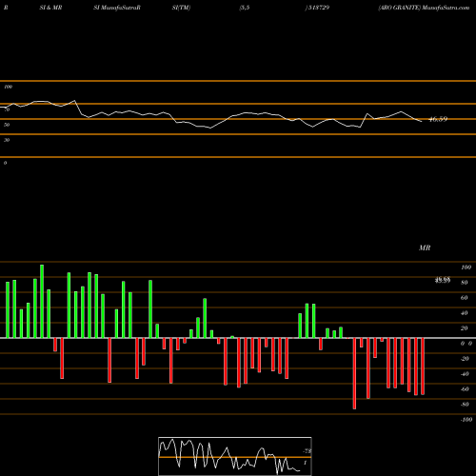Click the RSI axis label '70'
Image resolution: width=476 pixels, height=476 pixels.
click(x=7, y=109)
